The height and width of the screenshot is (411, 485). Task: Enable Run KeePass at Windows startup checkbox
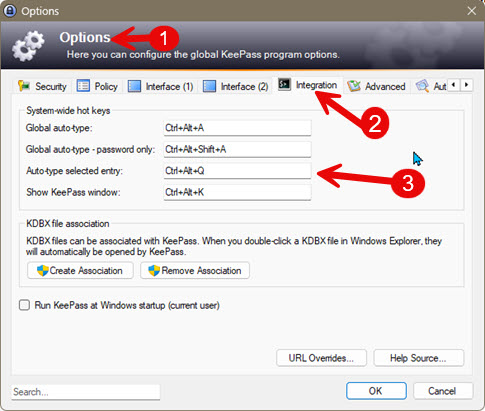pyautogui.click(x=24, y=305)
